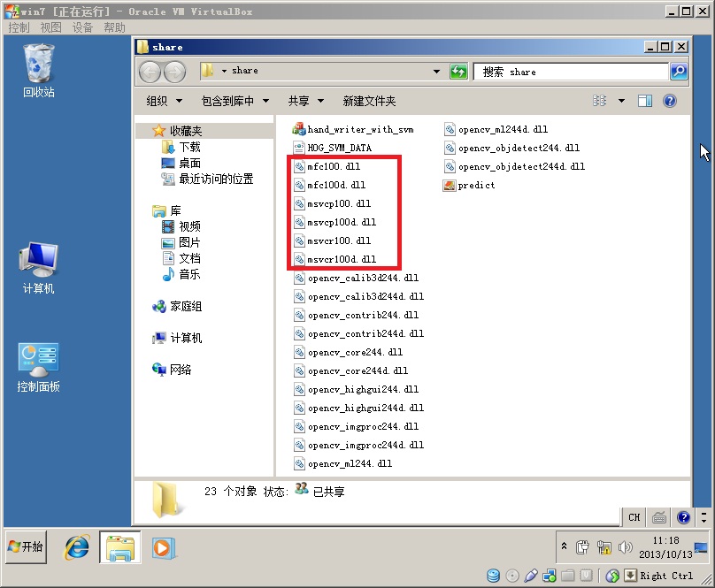Image resolution: width=715 pixels, height=588 pixels.
Task: Go forward with the Explorer forward arrow
Action: [174, 72]
